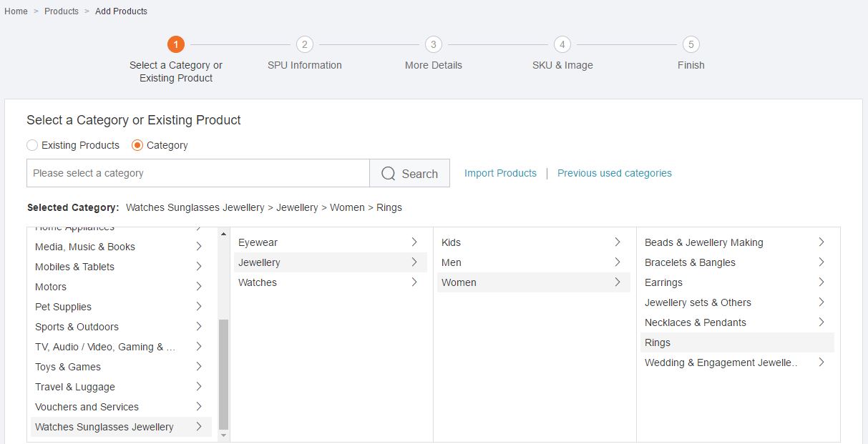Click step 5 Finish circle
Screen dimensions: 868x444
(691, 44)
